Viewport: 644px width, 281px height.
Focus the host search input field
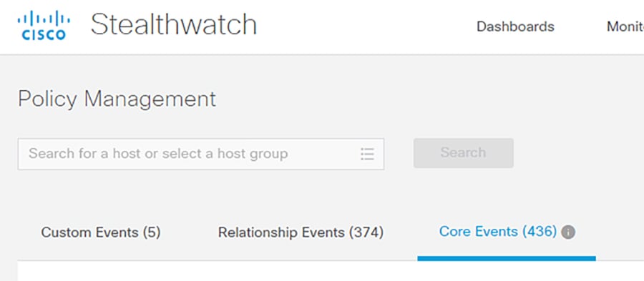coord(201,154)
